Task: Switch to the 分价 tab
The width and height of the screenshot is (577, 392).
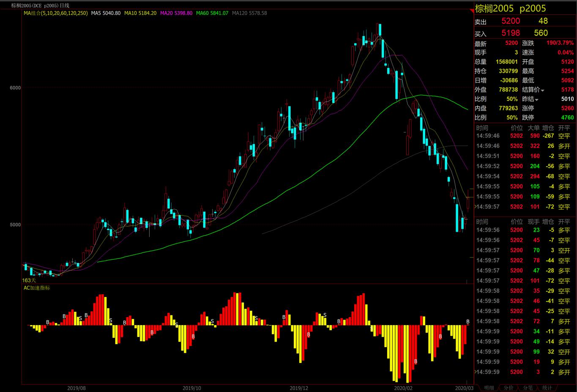Action: coord(509,388)
